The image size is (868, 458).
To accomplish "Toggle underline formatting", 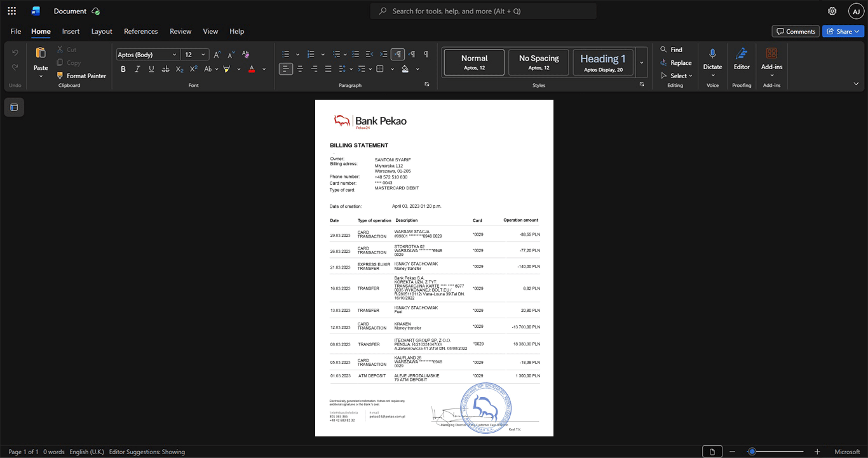I will tap(151, 69).
